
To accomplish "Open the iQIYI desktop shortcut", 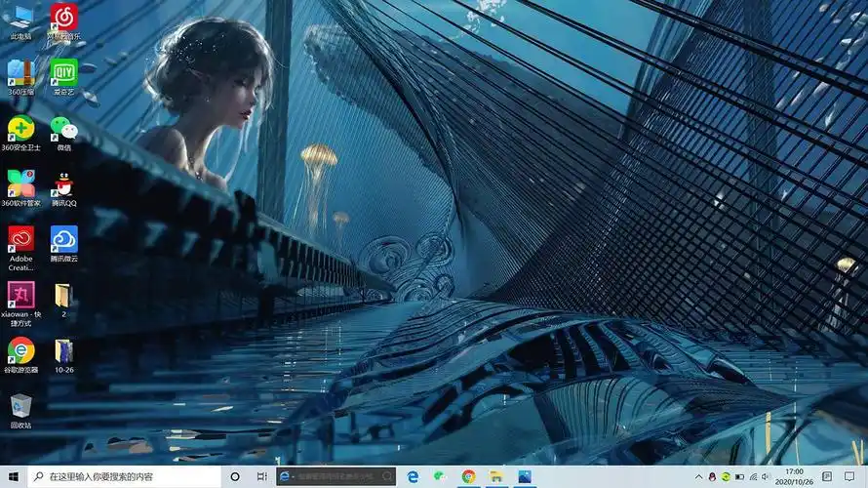I will [x=63, y=72].
